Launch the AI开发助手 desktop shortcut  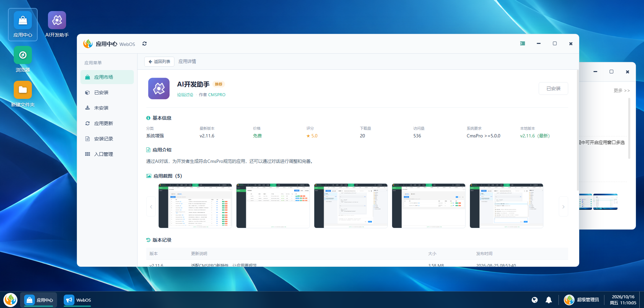click(x=57, y=24)
